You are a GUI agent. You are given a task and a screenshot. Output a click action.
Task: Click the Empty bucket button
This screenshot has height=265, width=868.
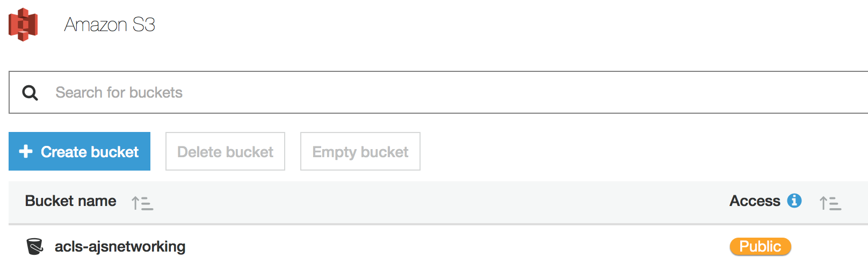[360, 151]
